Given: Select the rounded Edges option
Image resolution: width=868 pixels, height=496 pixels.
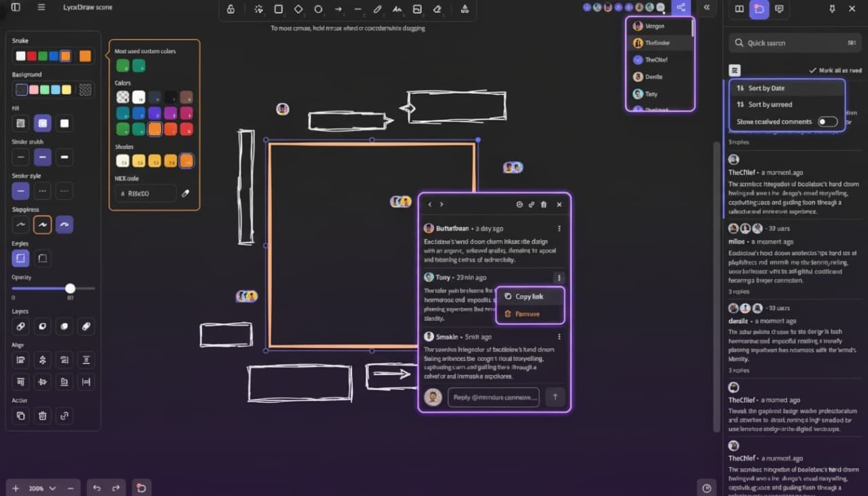Looking at the screenshot, I should 20,258.
